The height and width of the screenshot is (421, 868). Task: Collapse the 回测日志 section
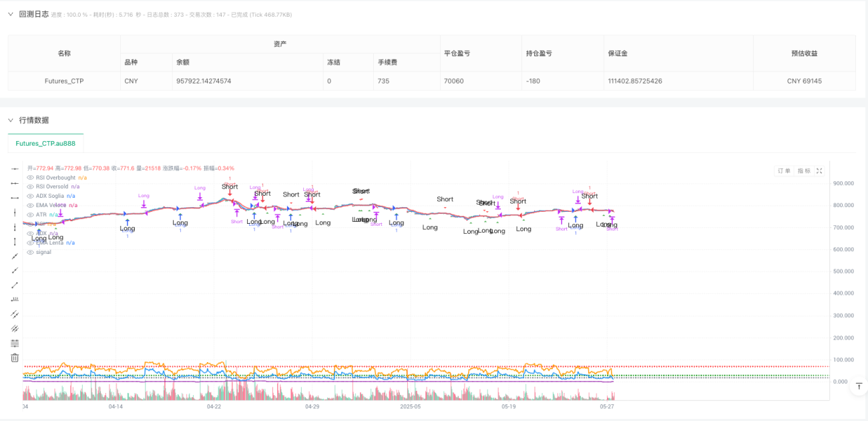[10, 14]
